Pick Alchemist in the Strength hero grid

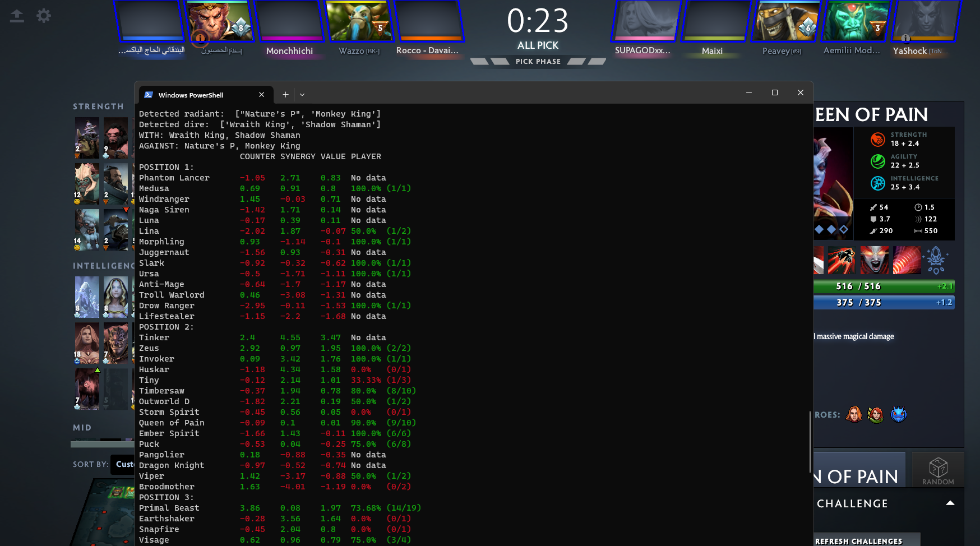coord(87,138)
